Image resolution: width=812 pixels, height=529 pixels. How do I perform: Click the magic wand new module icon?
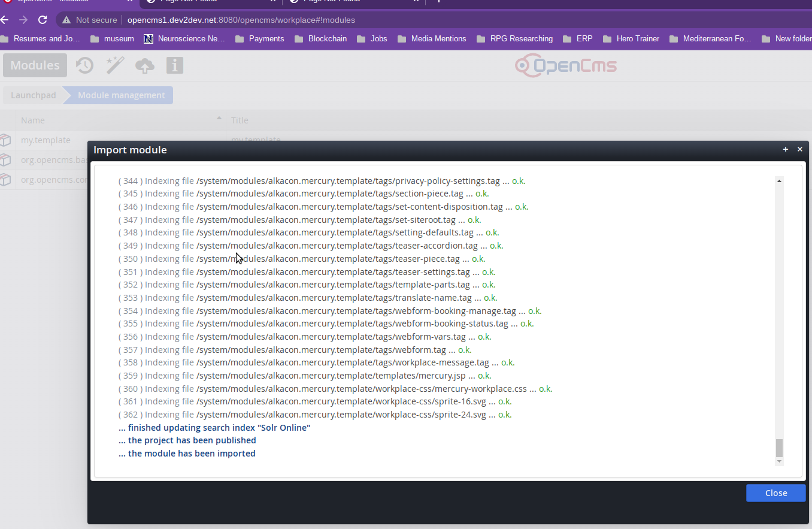(115, 65)
